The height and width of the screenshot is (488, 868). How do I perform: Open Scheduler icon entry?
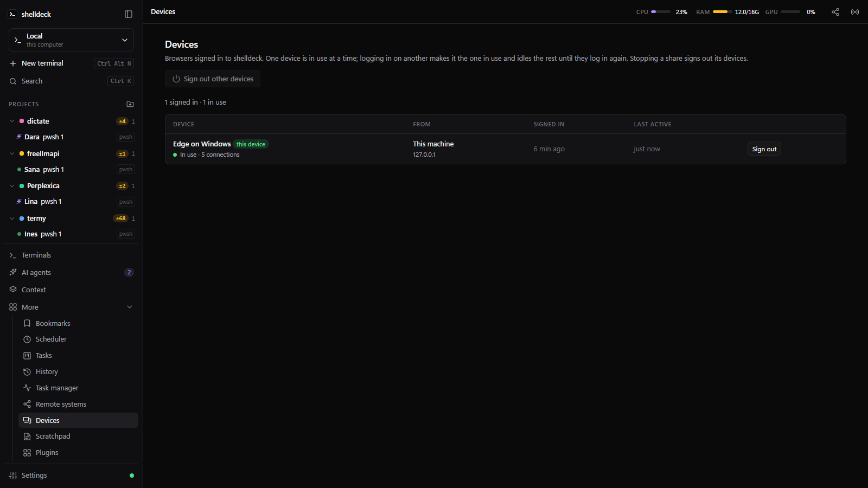27,339
